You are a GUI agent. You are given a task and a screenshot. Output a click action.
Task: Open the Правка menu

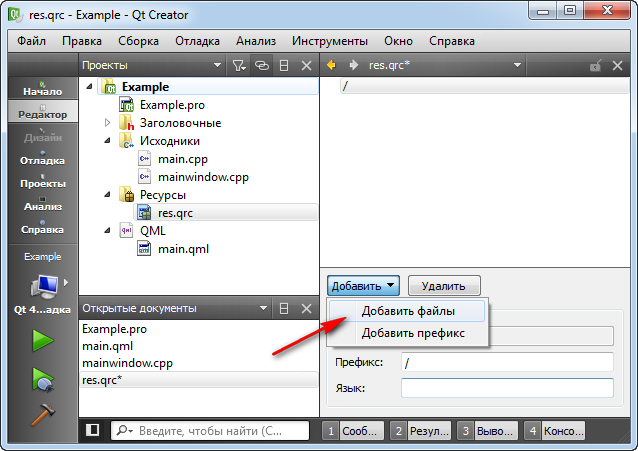(x=82, y=41)
